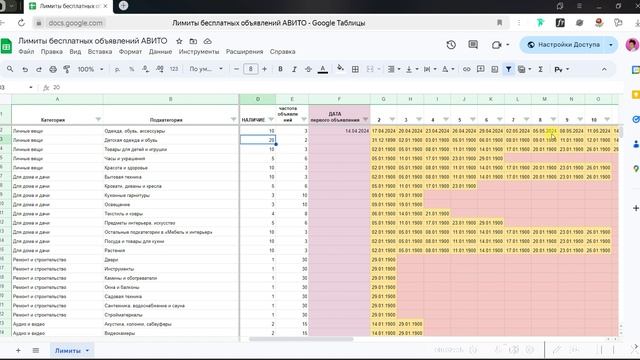This screenshot has width=640, height=360.
Task: Open Maps in the side panel
Action: point(636,169)
